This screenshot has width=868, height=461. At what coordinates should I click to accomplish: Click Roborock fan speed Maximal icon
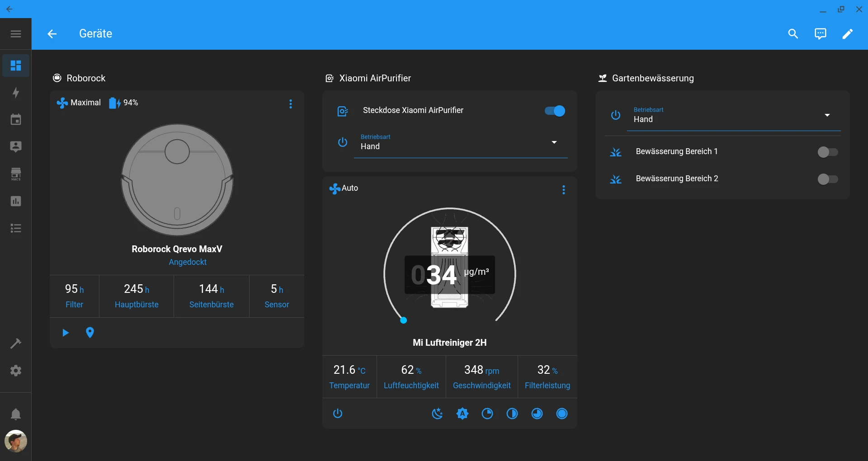pos(62,103)
